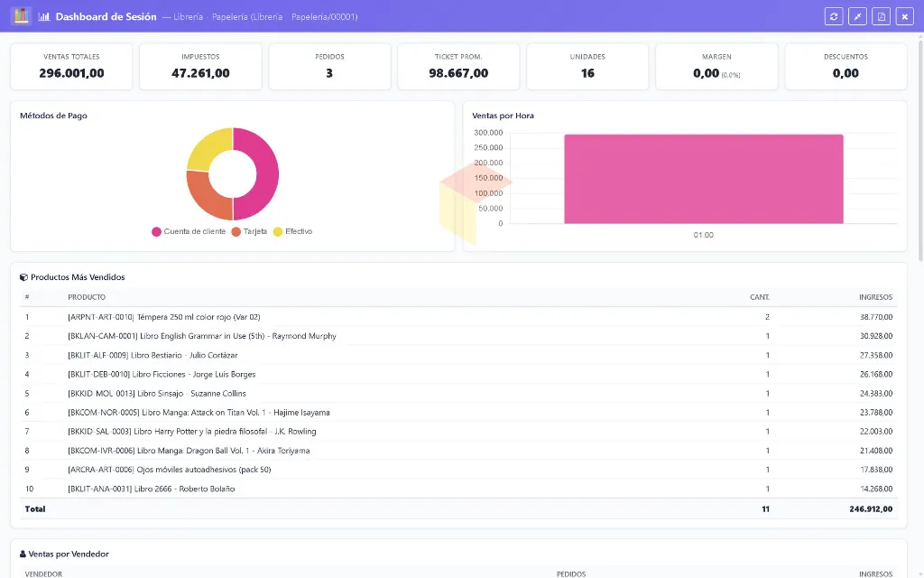Click the Pedidos summary card

[x=329, y=67]
